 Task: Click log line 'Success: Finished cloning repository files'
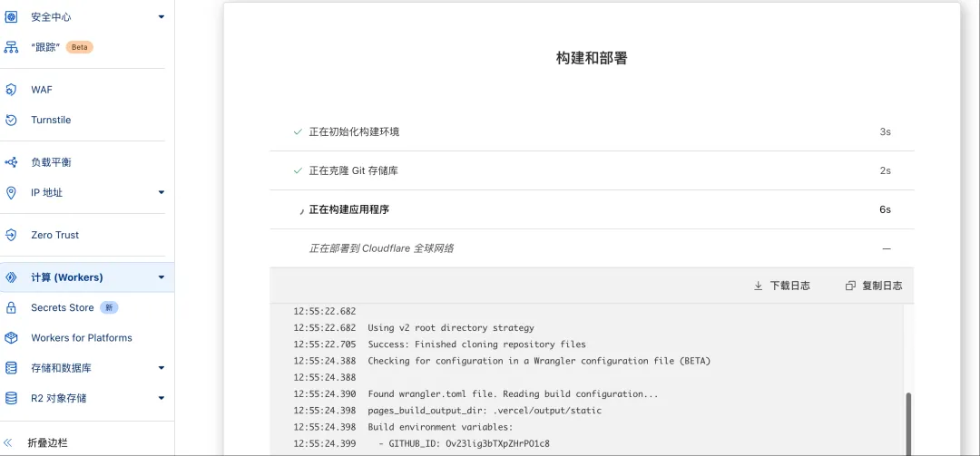pos(477,344)
